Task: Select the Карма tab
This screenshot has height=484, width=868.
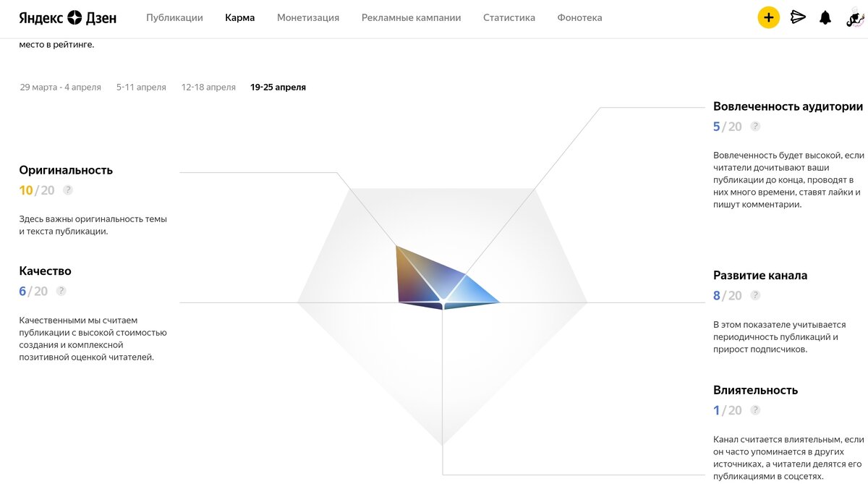Action: click(x=239, y=17)
